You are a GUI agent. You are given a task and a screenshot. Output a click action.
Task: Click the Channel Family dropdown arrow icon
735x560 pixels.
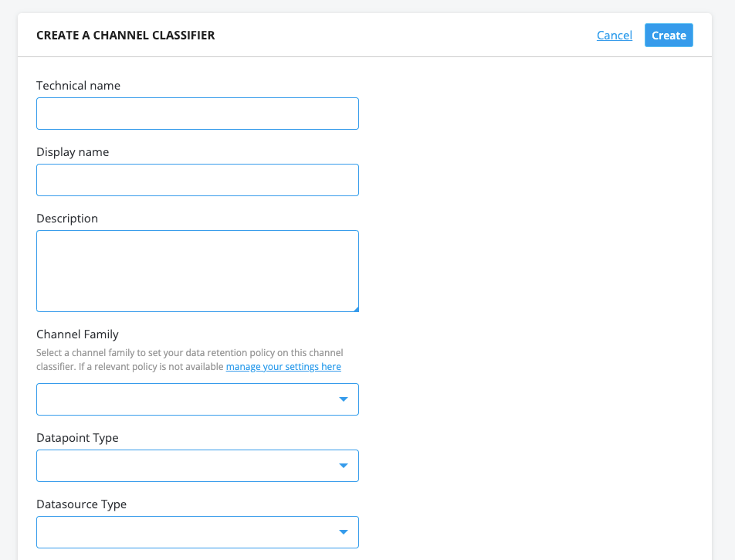click(344, 399)
